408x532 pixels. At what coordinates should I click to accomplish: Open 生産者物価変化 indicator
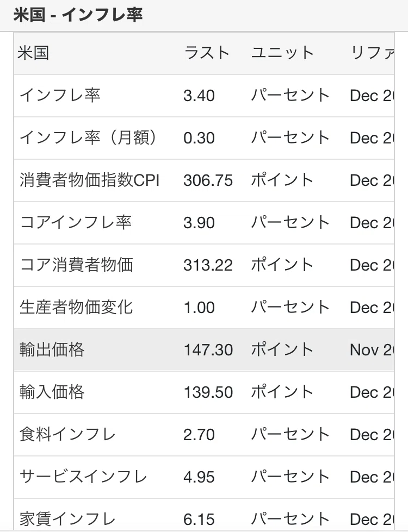[x=76, y=308]
